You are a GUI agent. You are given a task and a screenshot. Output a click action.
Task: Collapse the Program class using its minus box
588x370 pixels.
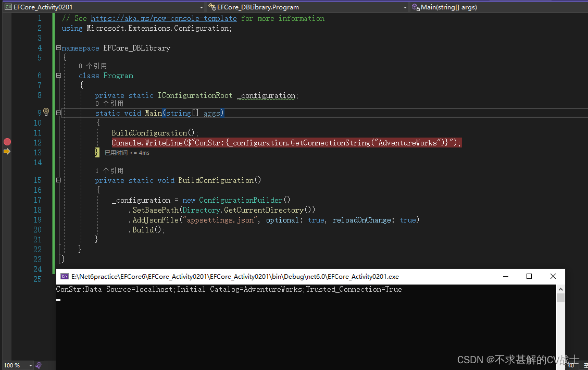tap(58, 75)
